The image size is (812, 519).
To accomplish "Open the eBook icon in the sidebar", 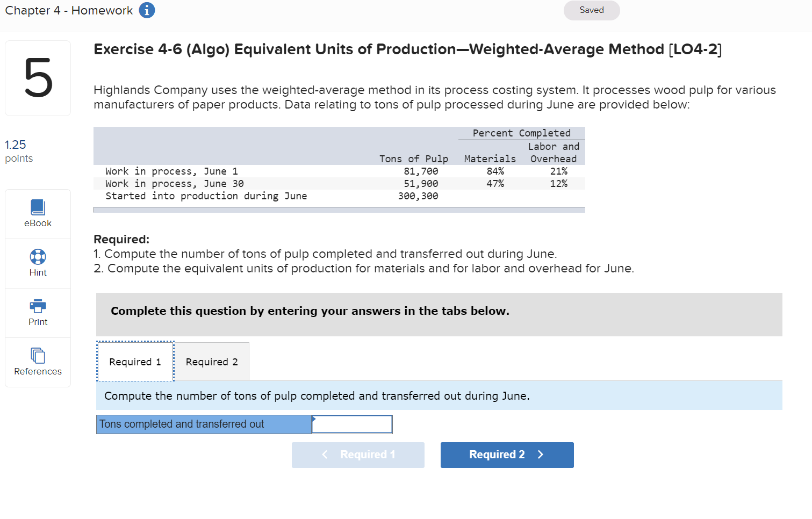I will (37, 206).
